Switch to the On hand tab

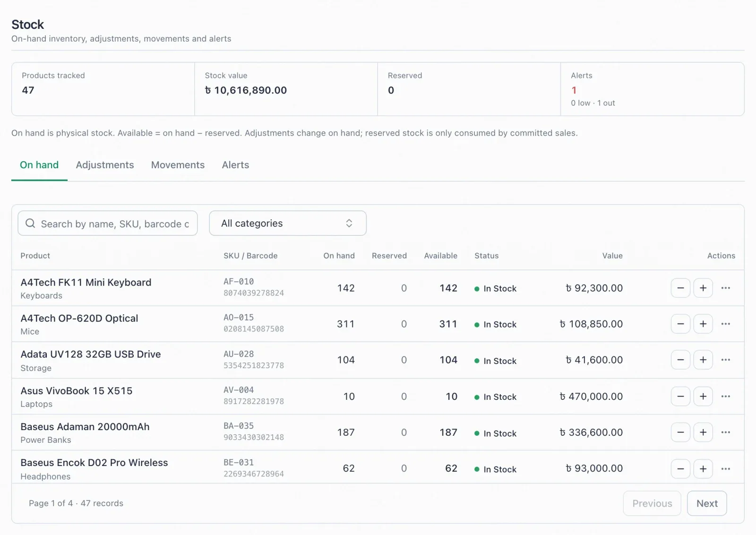point(39,165)
